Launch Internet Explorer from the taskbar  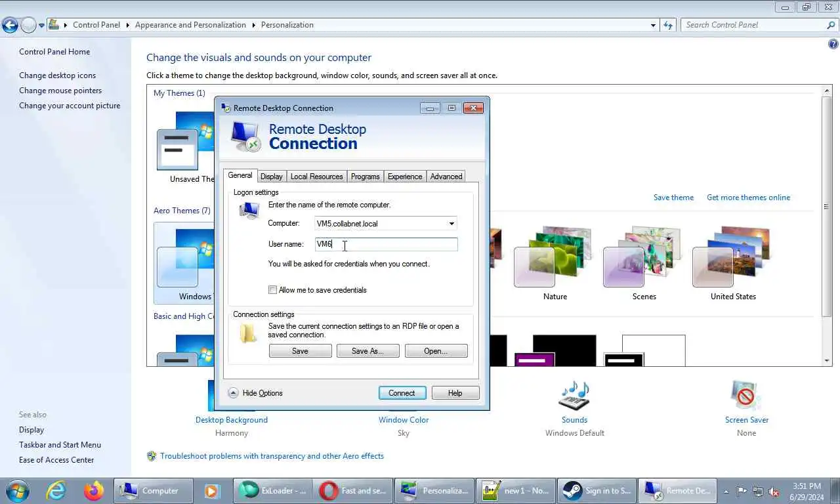click(57, 490)
